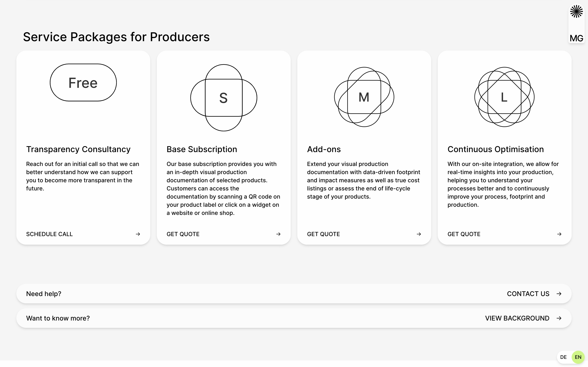Click the M package emblem
The width and height of the screenshot is (588, 367).
[x=364, y=97]
